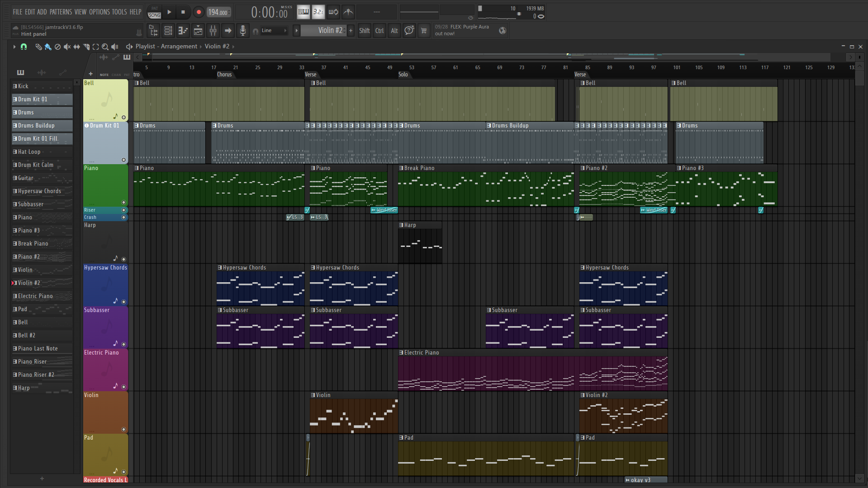Toggle the snap magnet icon in playlist toolbar
This screenshot has height=488, width=868.
24,47
